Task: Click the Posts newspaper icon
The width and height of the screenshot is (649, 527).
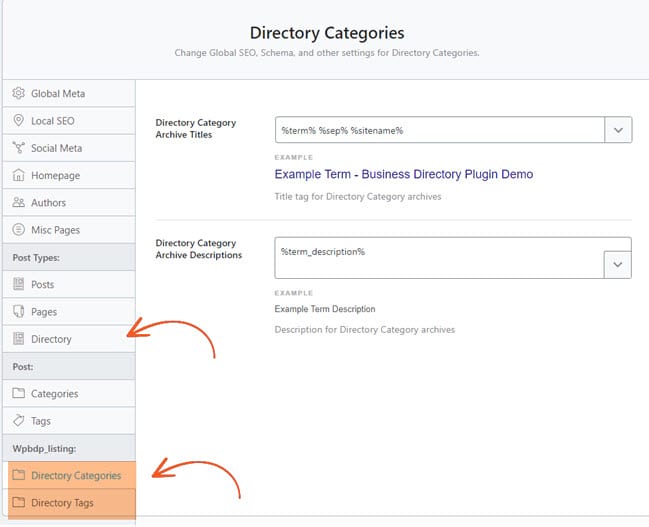Action: pyautogui.click(x=18, y=284)
